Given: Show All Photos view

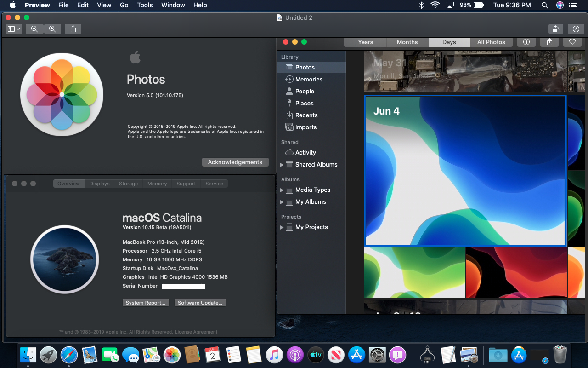Looking at the screenshot, I should click(x=491, y=42).
